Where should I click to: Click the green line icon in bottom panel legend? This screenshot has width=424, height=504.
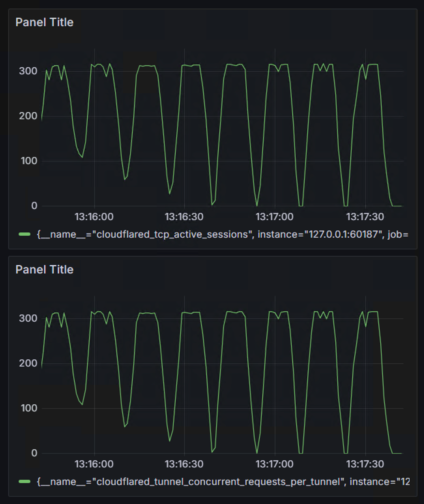pos(25,480)
